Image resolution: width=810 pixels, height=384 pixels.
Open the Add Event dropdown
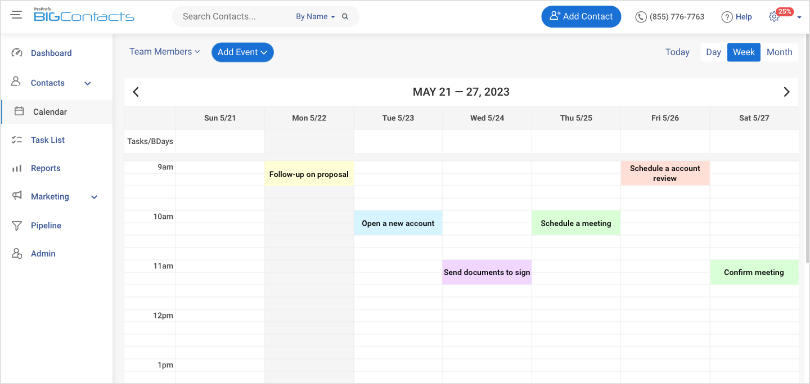[242, 52]
